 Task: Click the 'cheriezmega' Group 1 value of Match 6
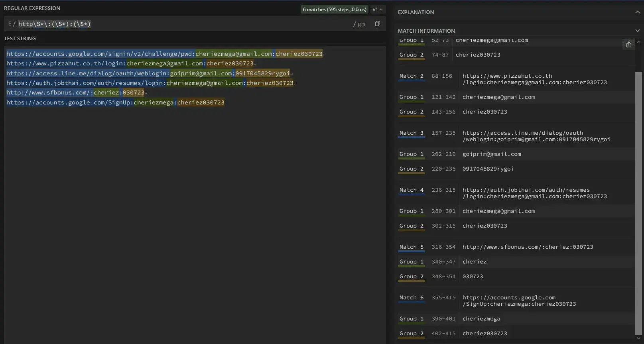pyautogui.click(x=481, y=318)
